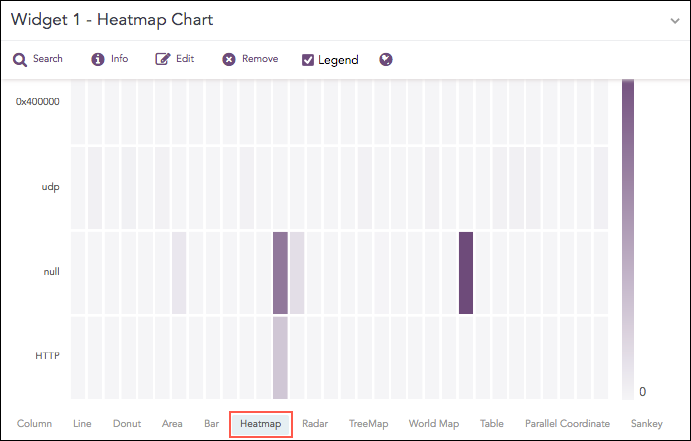Select the highlighted Heatmap tab

pos(260,424)
